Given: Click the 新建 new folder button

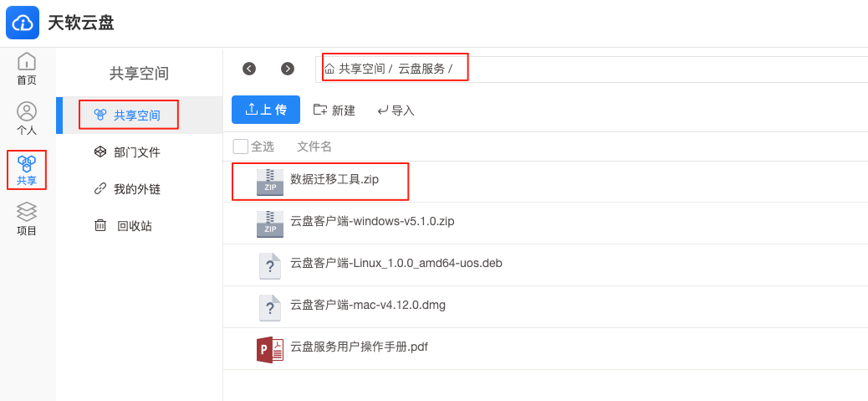Looking at the screenshot, I should point(334,110).
